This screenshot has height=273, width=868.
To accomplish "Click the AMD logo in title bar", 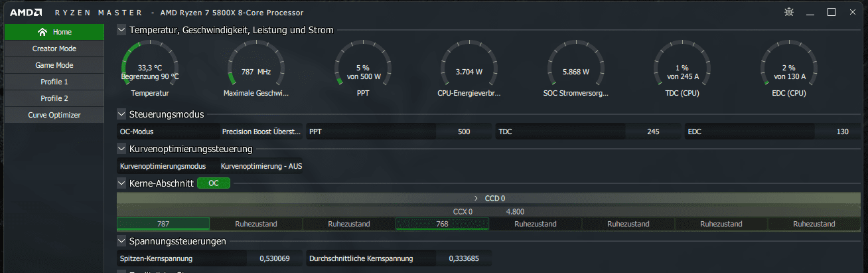I will pyautogui.click(x=26, y=12).
